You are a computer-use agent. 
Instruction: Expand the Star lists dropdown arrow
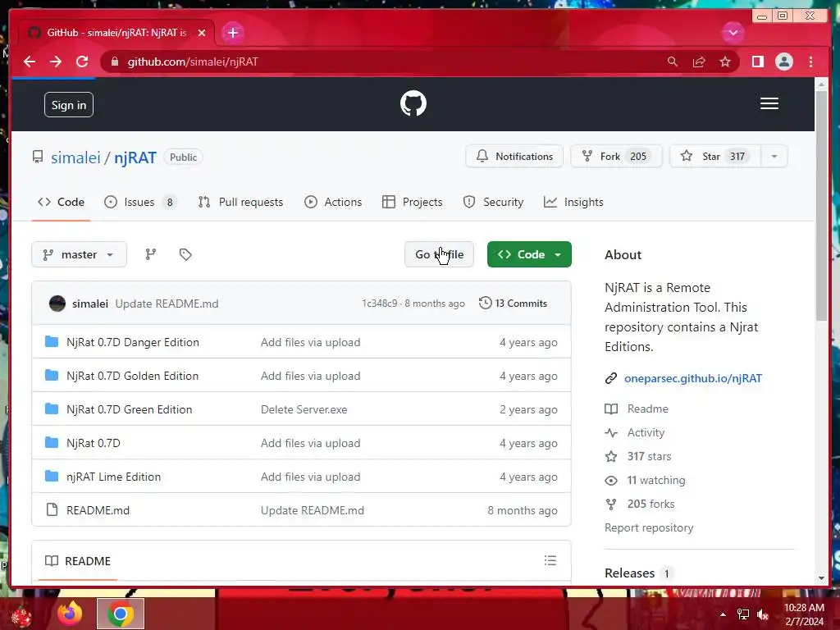click(x=774, y=157)
